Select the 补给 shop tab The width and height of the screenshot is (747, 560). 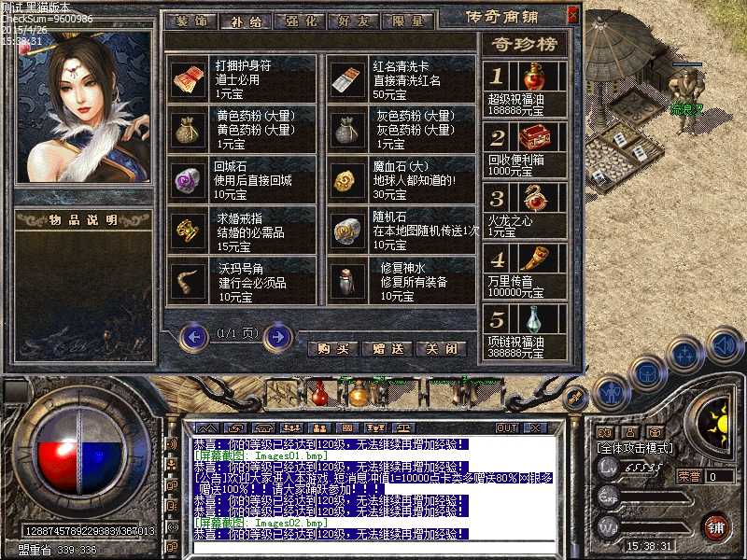(x=247, y=21)
